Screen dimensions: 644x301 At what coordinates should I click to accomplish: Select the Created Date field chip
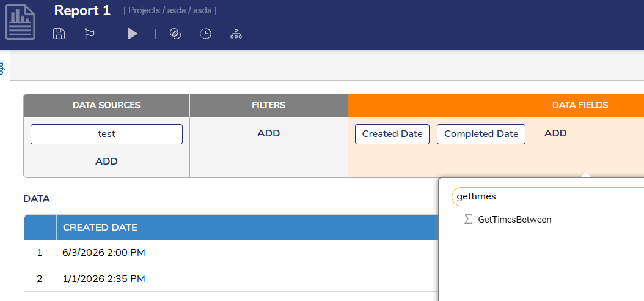coord(392,134)
